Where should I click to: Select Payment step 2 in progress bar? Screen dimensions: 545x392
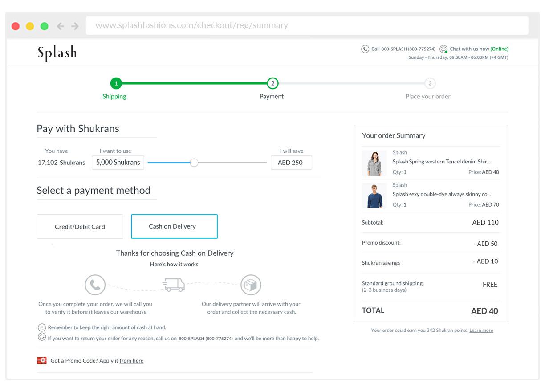[272, 83]
